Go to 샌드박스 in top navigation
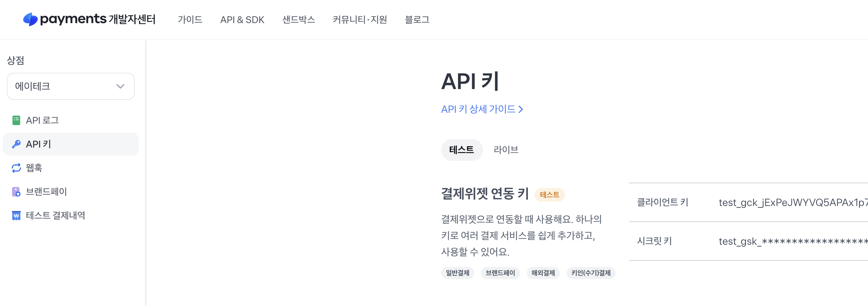Image resolution: width=868 pixels, height=306 pixels. (x=298, y=20)
